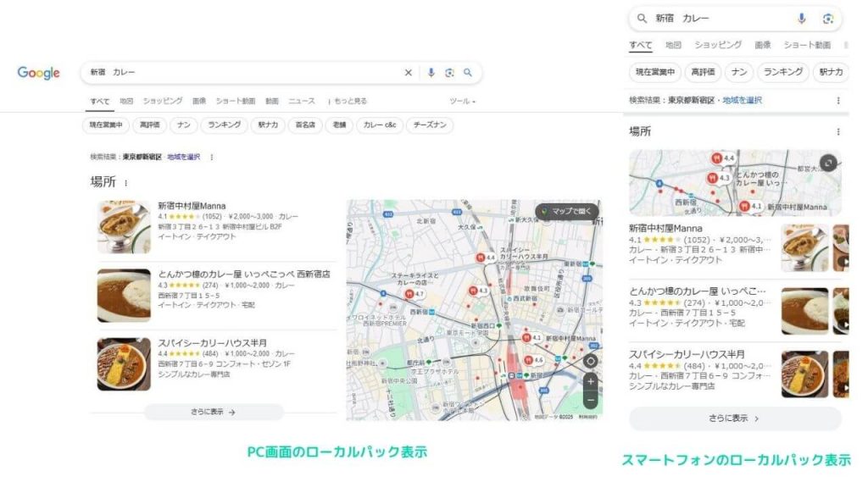Image resolution: width=868 pixels, height=488 pixels.
Task: Select the すべて tab on PC
Action: (100, 102)
